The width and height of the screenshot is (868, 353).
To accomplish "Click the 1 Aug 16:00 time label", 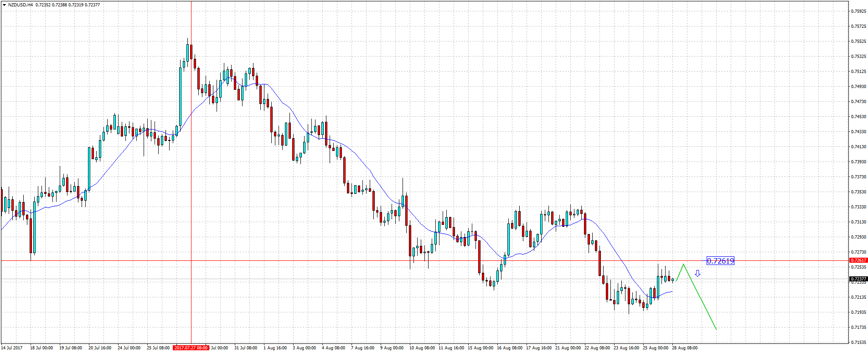I will pos(276,348).
